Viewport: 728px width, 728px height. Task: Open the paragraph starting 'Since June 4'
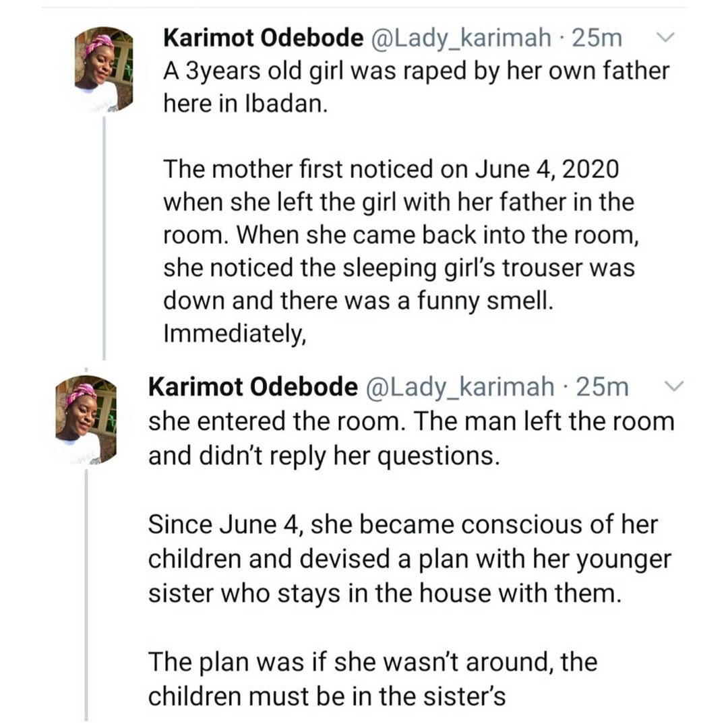click(x=410, y=559)
